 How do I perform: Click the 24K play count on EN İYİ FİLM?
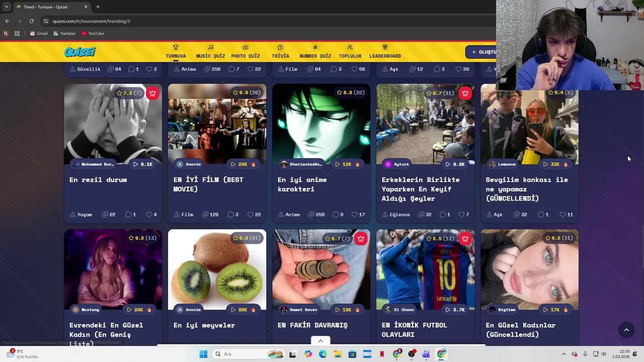coord(243,164)
